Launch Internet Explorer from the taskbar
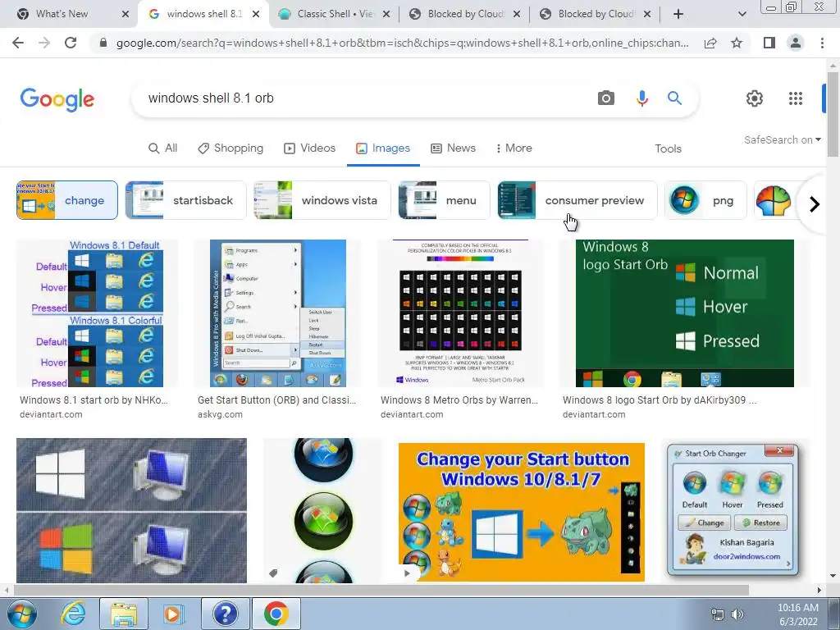This screenshot has height=630, width=840. pyautogui.click(x=73, y=614)
